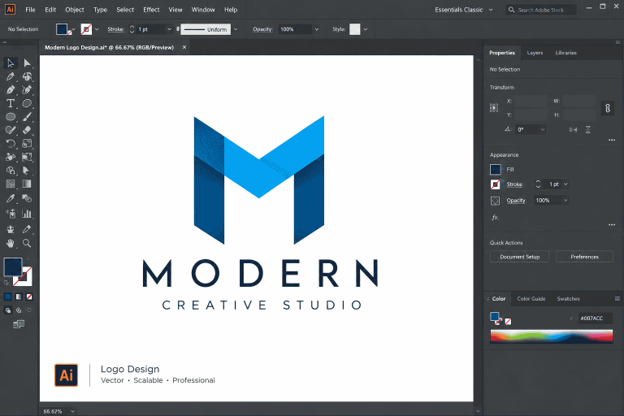Select the Rotate tool
This screenshot has height=416, width=624.
pyautogui.click(x=10, y=143)
